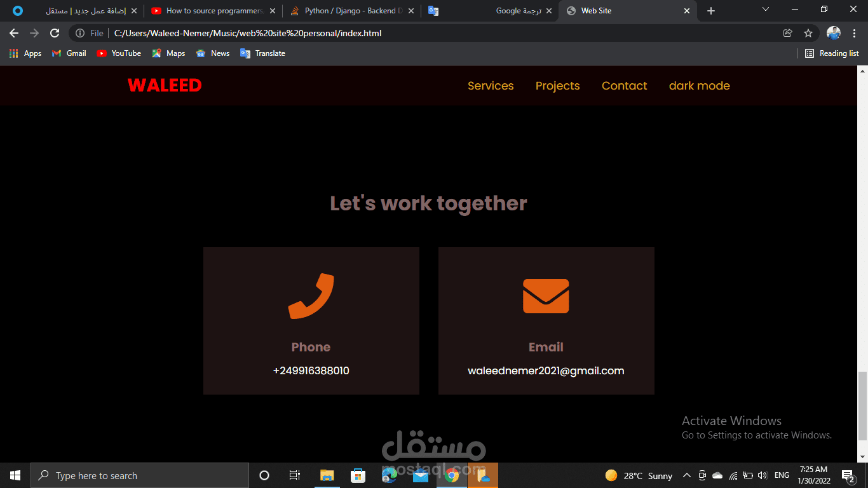Switch to the مستقل add-work tab

coord(75,11)
